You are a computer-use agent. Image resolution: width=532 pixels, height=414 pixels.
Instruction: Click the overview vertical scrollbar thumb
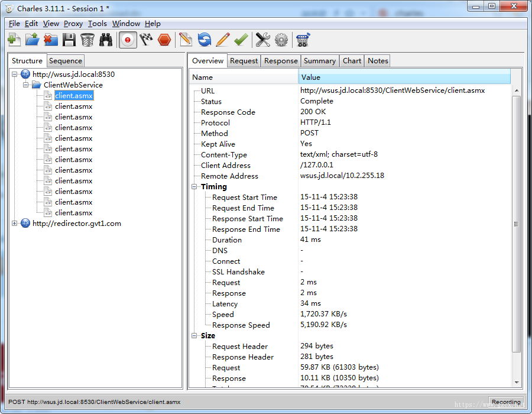tap(517, 224)
